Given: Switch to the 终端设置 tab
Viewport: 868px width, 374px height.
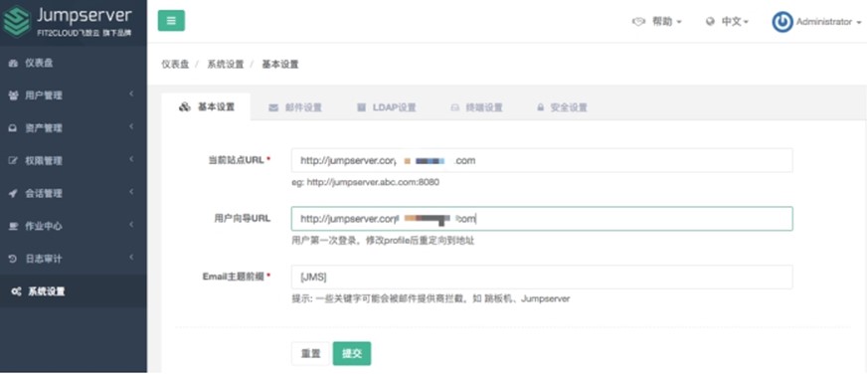Looking at the screenshot, I should (x=476, y=107).
